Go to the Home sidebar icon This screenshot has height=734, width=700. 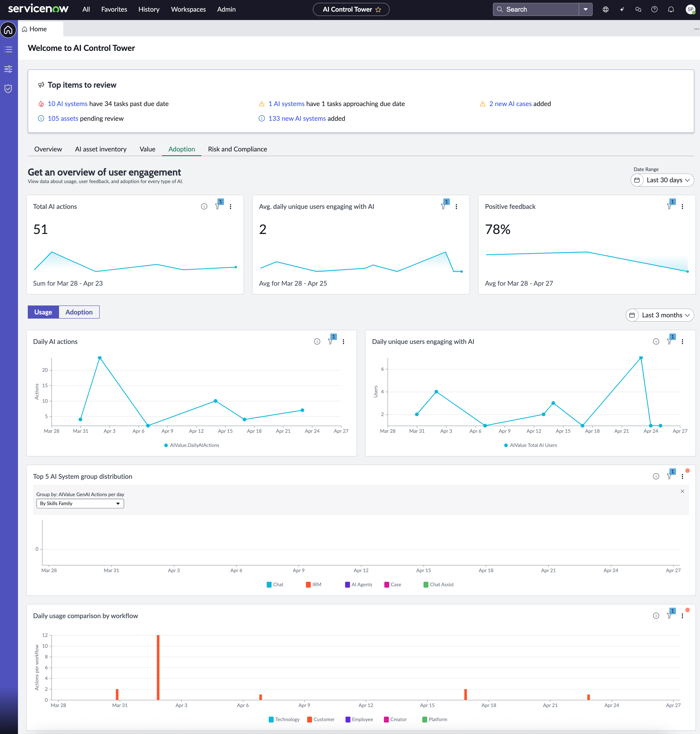click(8, 30)
